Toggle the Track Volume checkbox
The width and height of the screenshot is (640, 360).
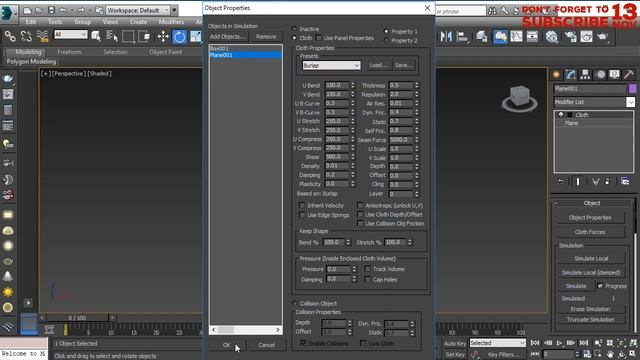[368, 269]
